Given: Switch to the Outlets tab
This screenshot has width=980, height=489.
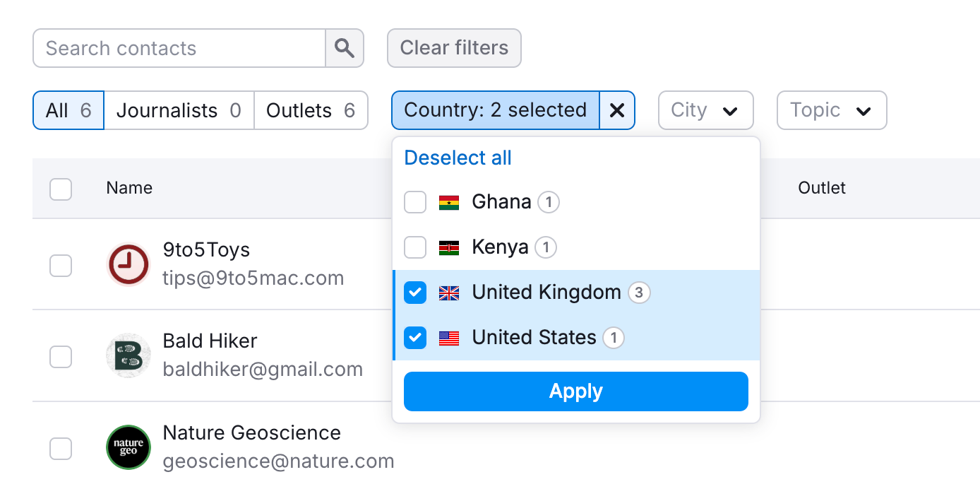Looking at the screenshot, I should [x=311, y=110].
